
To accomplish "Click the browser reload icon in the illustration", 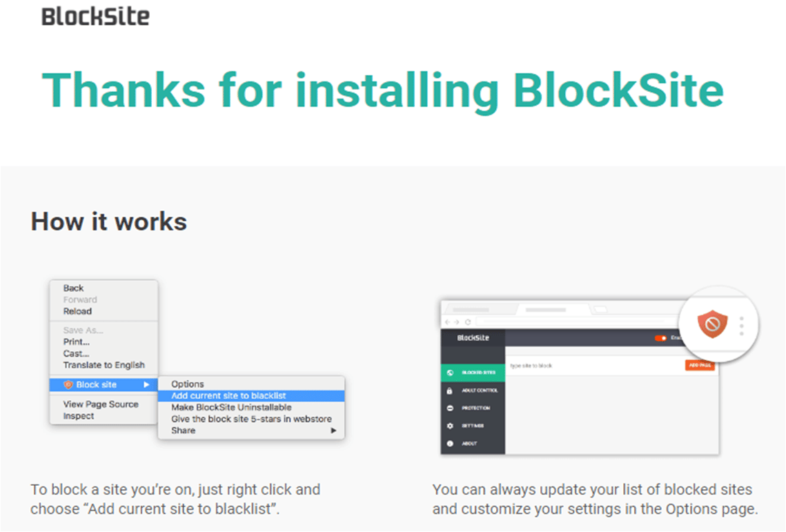I will pos(468,322).
